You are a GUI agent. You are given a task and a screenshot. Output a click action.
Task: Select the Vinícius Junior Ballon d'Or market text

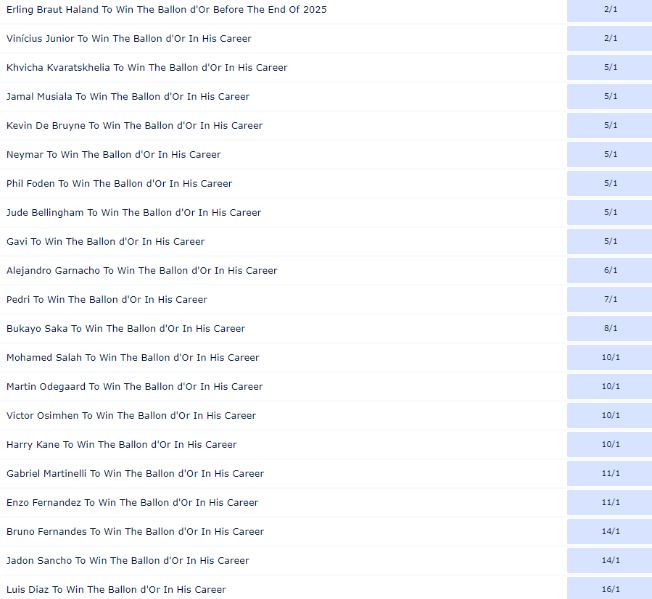click(129, 39)
